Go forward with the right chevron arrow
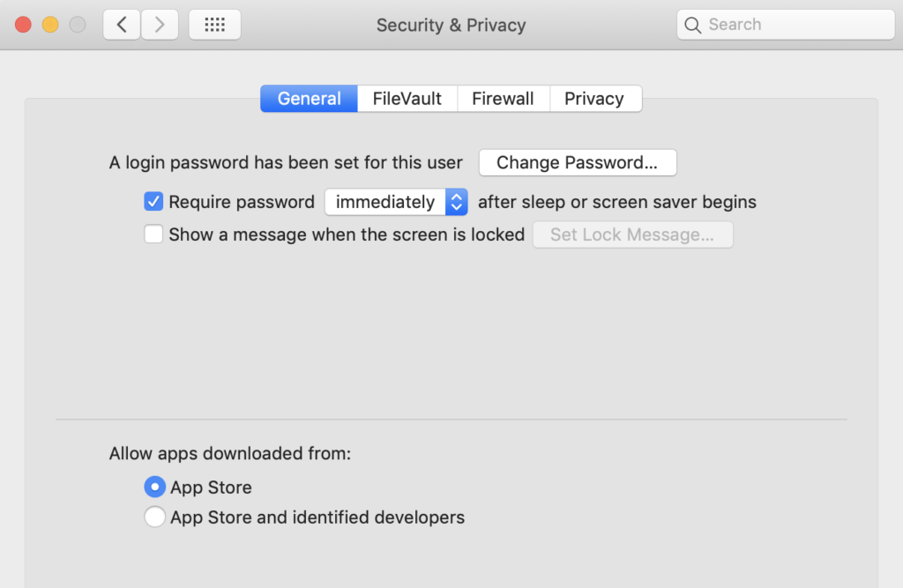The height and width of the screenshot is (588, 903). pyautogui.click(x=160, y=25)
